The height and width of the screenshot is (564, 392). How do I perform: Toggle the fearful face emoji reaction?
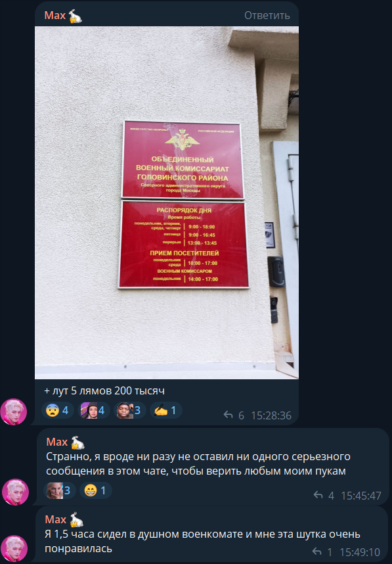pyautogui.click(x=58, y=410)
